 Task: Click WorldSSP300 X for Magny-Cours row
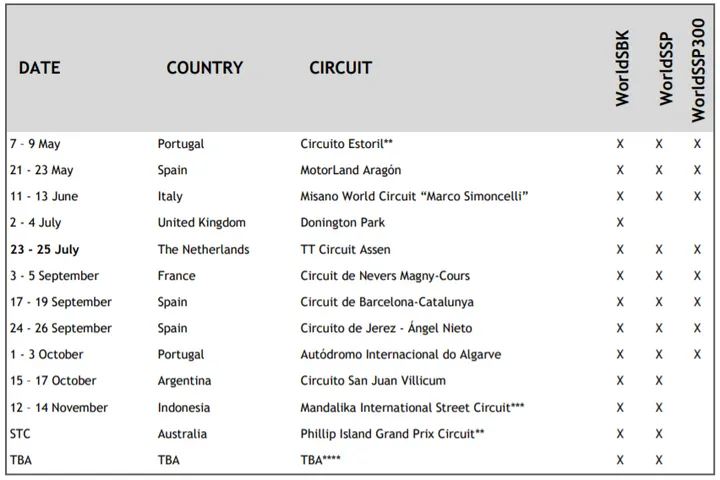[697, 276]
